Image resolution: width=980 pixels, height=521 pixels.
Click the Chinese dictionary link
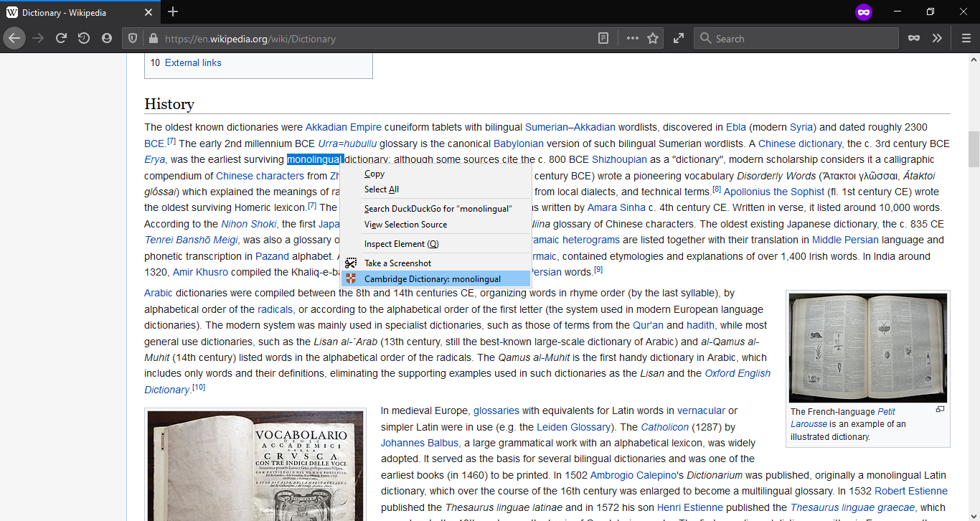coord(800,144)
